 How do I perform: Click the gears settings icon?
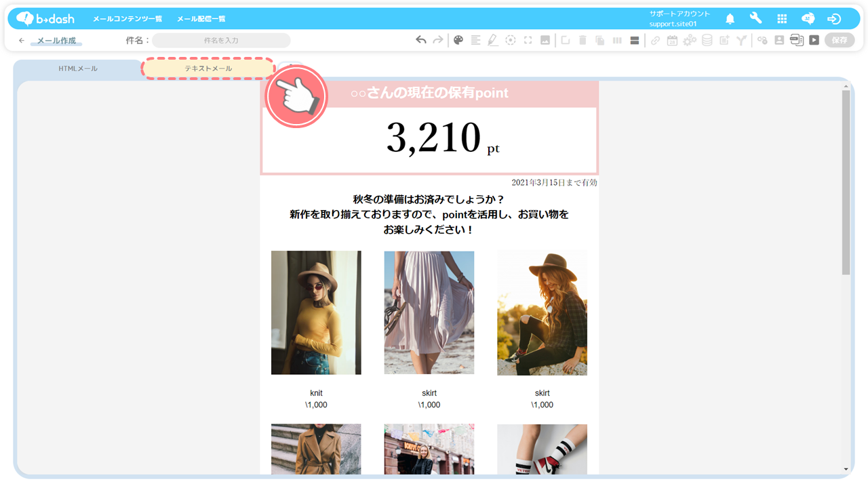tap(690, 40)
